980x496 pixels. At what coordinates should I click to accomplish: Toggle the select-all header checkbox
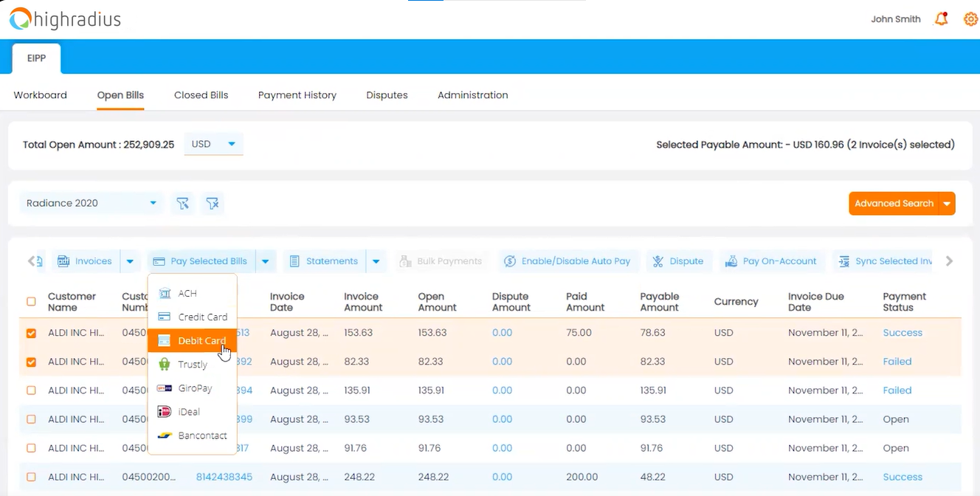click(31, 301)
